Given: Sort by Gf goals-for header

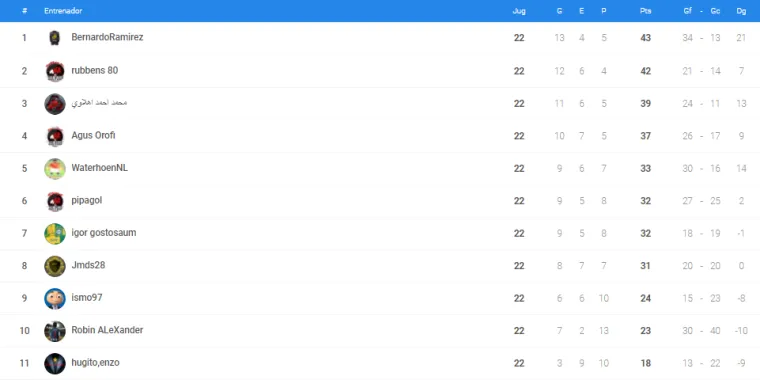Looking at the screenshot, I should pos(687,11).
